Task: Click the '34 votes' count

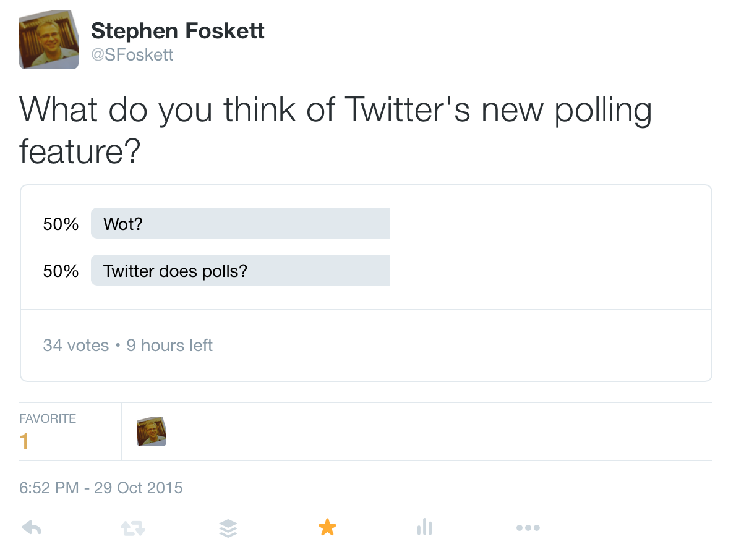Action: pyautogui.click(x=75, y=345)
